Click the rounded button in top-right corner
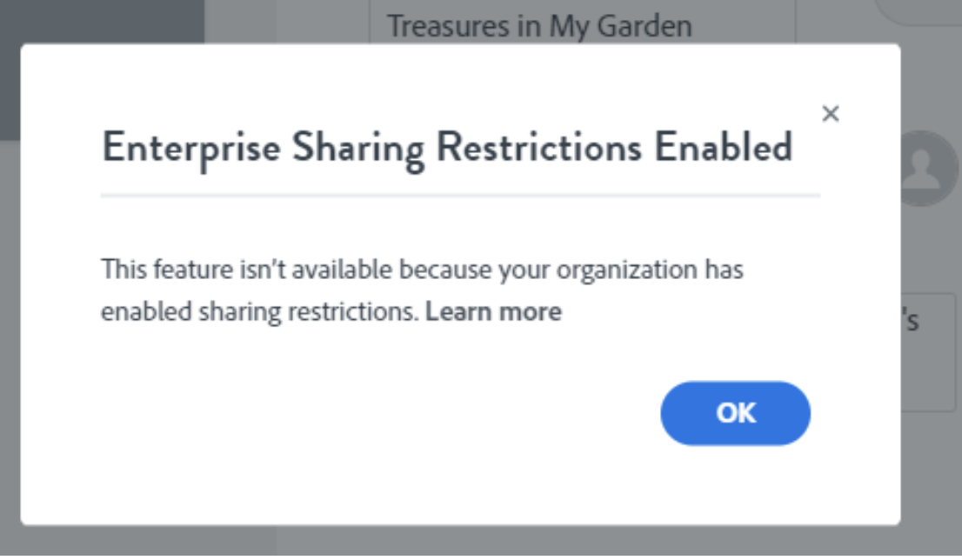Viewport: 962px width, 560px height. [x=920, y=11]
